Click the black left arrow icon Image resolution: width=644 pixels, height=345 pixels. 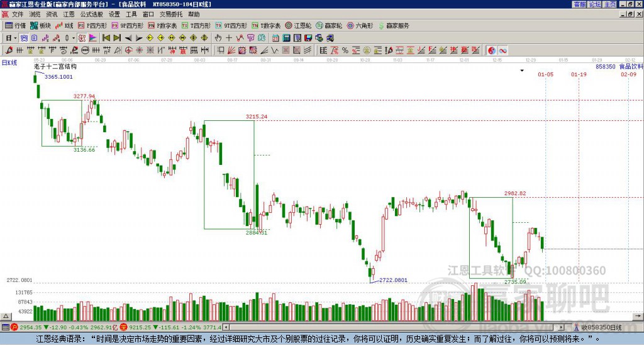pyautogui.click(x=128, y=38)
